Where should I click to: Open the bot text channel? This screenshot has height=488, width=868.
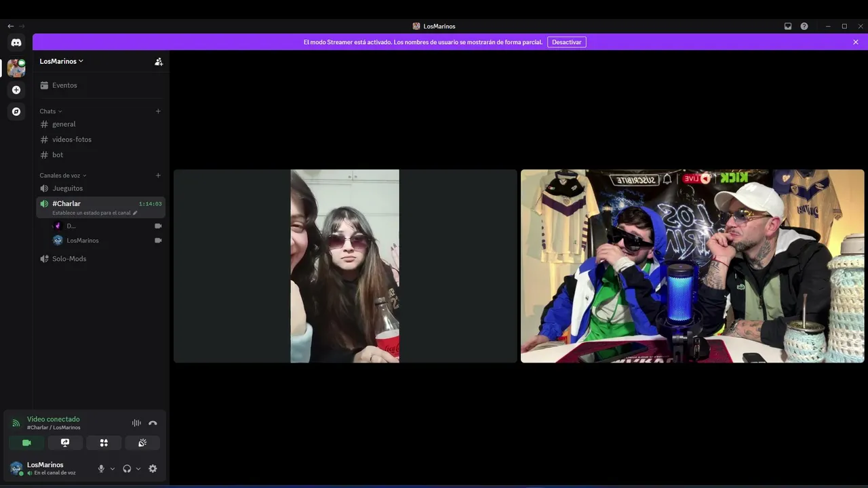click(x=101, y=155)
